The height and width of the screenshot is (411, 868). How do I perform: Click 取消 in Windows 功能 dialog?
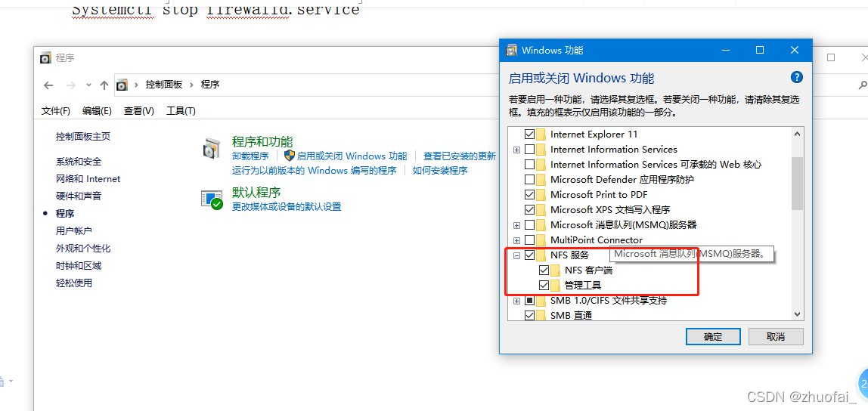pos(776,336)
